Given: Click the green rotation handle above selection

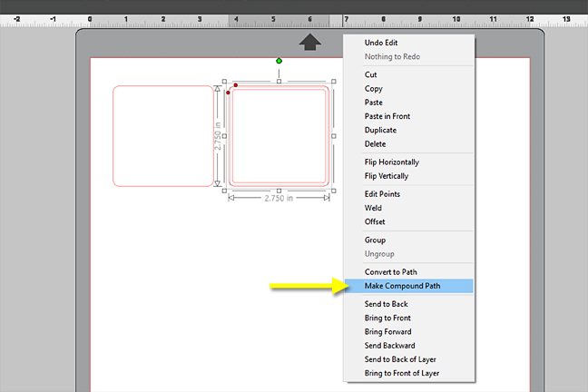Looking at the screenshot, I should point(279,61).
